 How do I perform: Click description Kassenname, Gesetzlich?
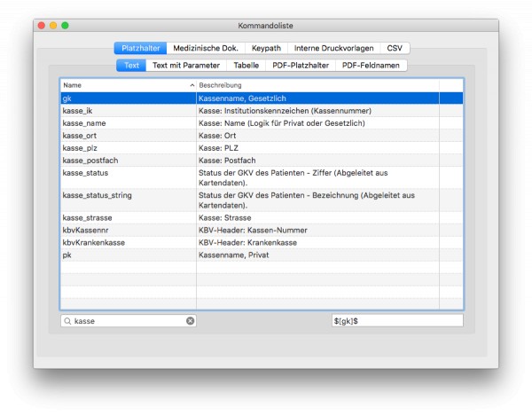click(x=242, y=98)
